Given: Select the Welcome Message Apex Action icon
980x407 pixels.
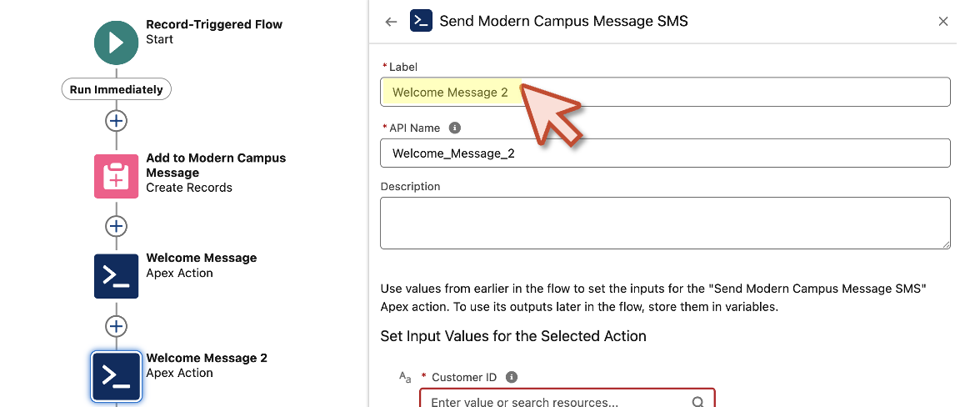Looking at the screenshot, I should (x=117, y=276).
